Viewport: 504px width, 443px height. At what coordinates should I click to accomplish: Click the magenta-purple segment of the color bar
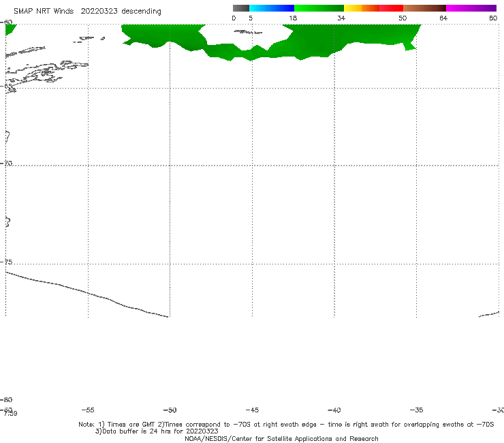tap(471, 8)
